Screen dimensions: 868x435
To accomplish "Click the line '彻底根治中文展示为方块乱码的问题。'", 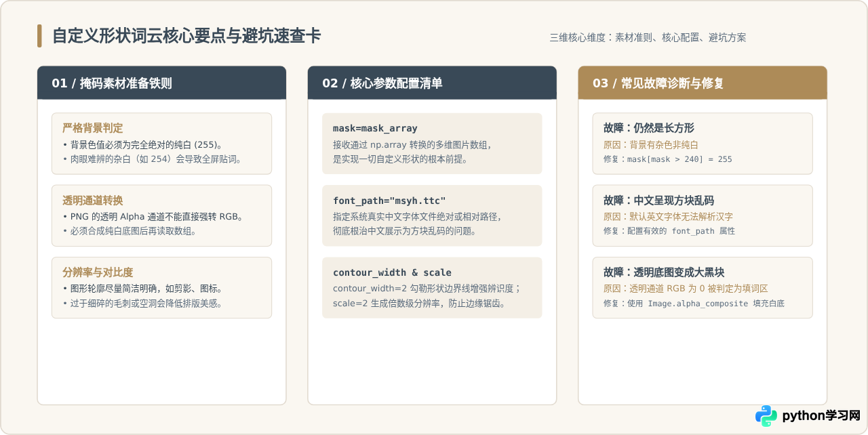I will click(406, 231).
